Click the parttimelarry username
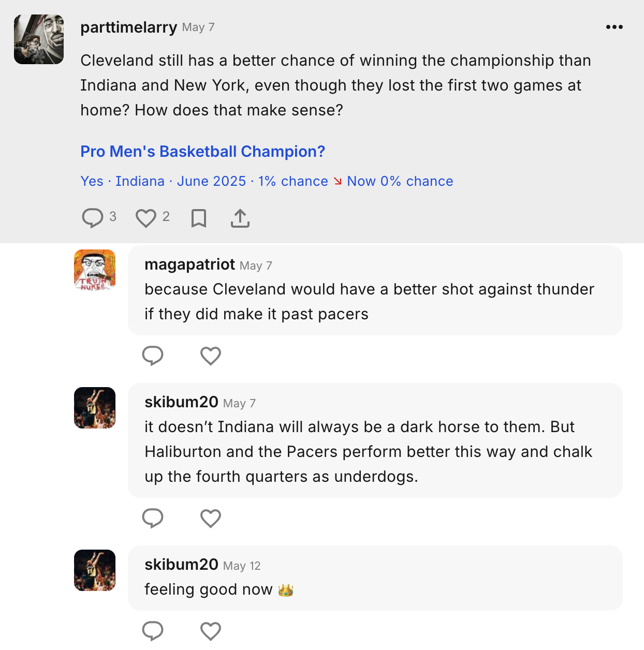The height and width of the screenshot is (650, 644). point(128,27)
